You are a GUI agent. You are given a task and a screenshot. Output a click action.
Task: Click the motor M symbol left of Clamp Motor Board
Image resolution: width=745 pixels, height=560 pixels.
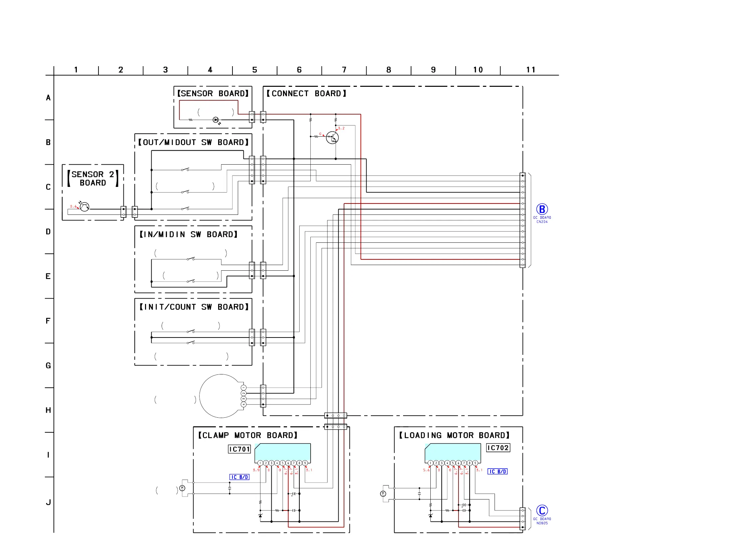(x=182, y=488)
